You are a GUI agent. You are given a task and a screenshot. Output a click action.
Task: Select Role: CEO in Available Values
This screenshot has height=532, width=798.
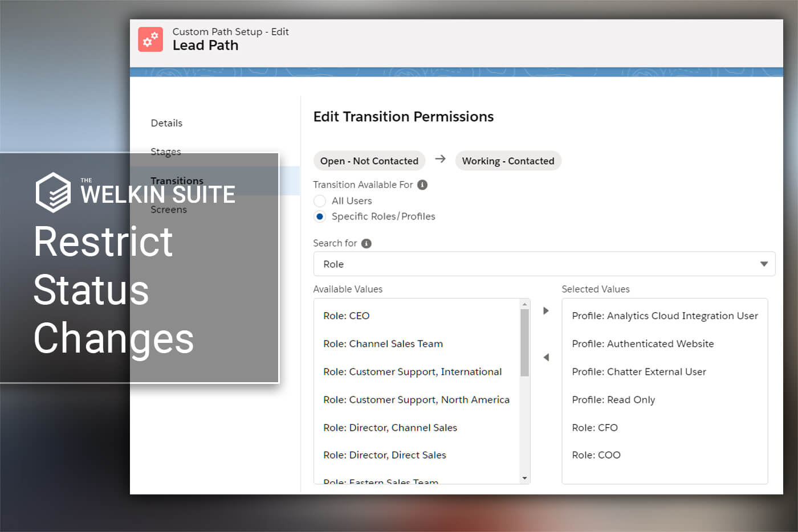[347, 316]
